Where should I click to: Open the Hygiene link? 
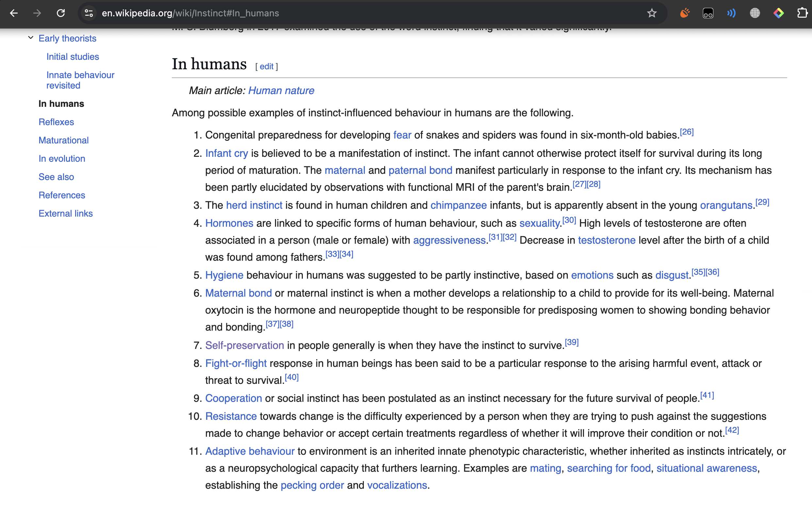click(x=224, y=275)
